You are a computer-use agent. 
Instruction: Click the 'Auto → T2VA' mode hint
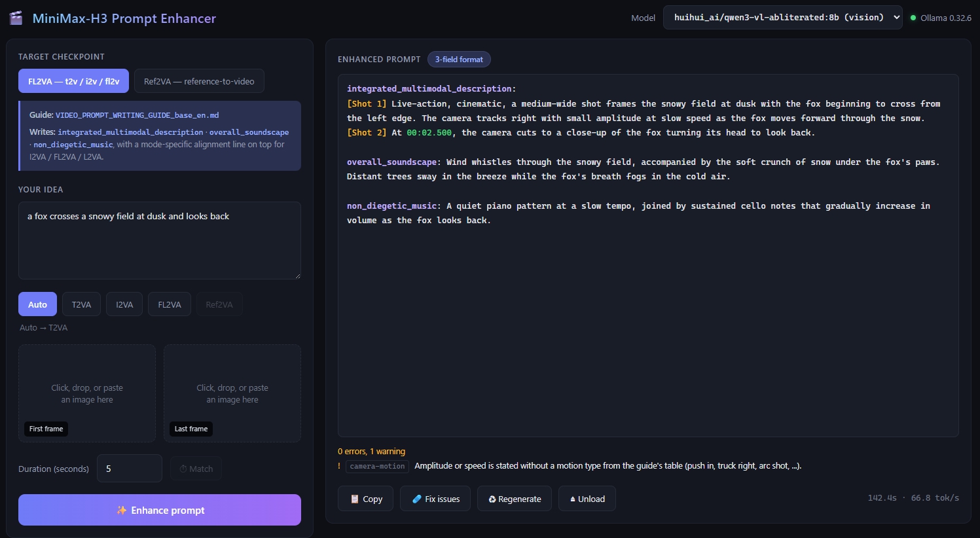[x=43, y=327]
